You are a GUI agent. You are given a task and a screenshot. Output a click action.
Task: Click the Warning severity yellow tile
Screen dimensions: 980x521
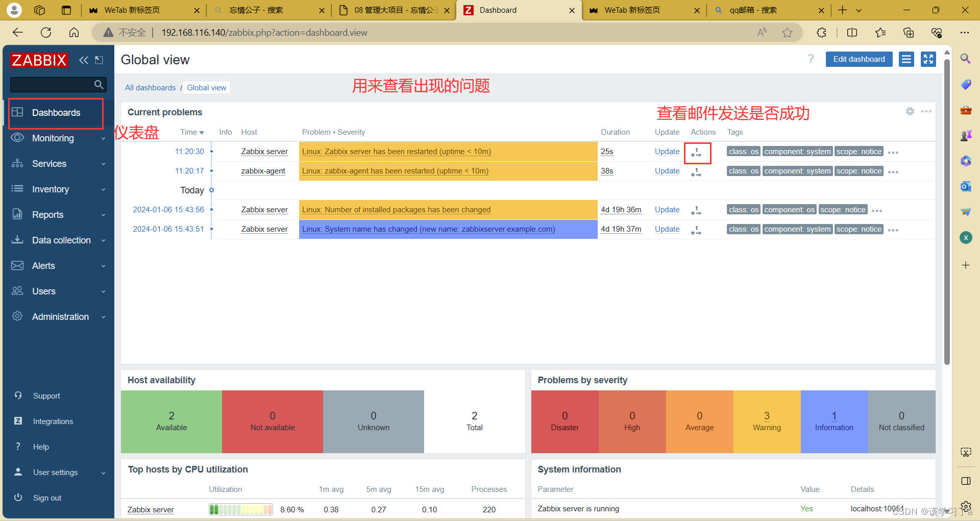767,421
